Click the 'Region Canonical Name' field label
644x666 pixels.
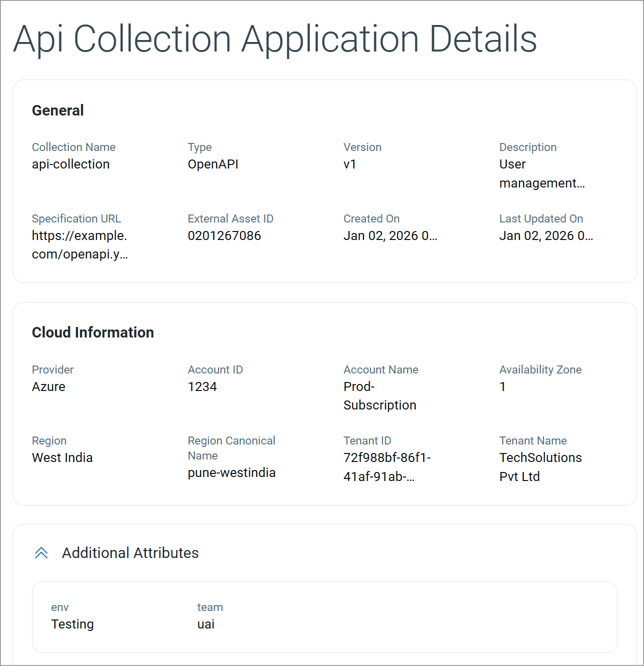tap(231, 448)
